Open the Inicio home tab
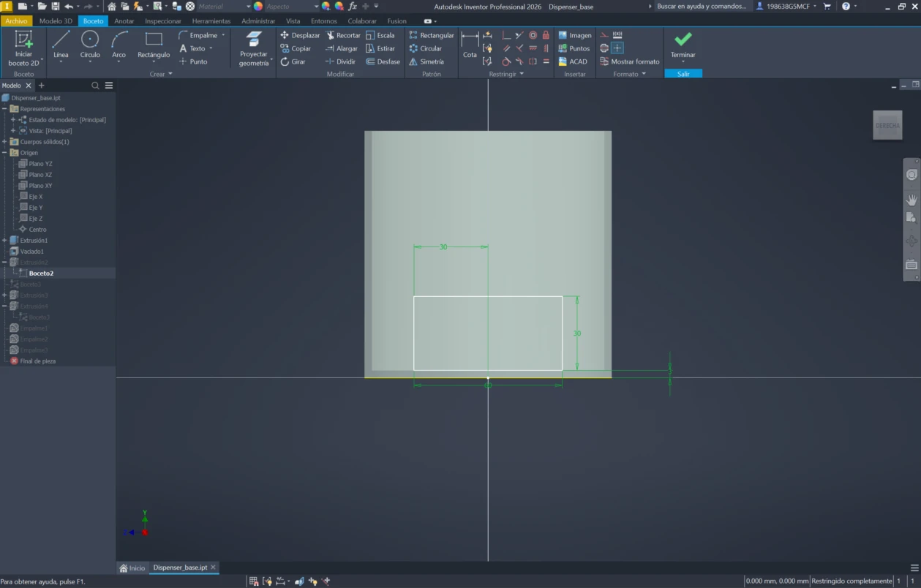921x588 pixels. point(132,568)
